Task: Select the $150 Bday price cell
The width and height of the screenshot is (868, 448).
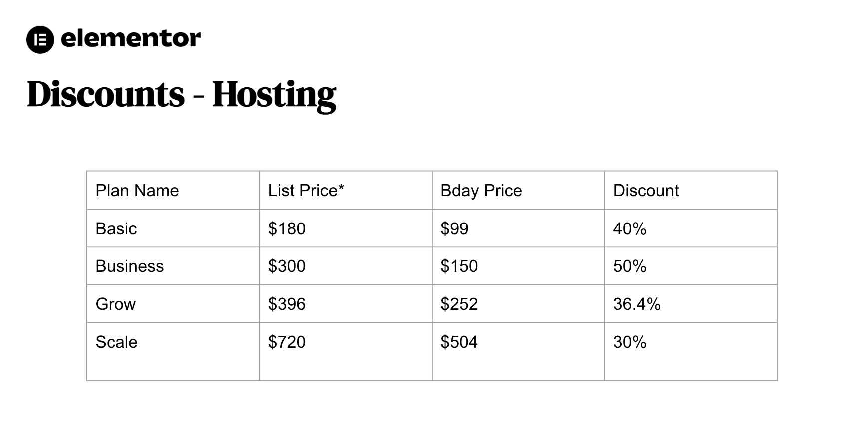Action: [x=518, y=266]
